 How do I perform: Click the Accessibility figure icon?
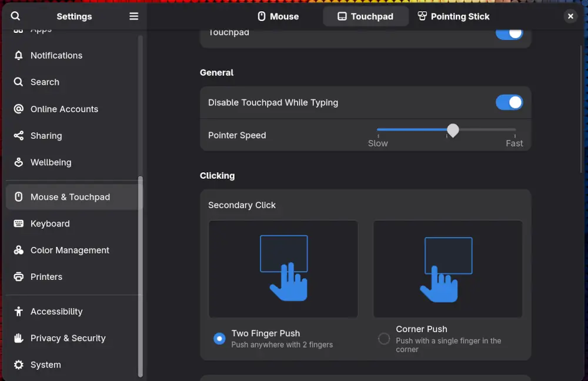(18, 311)
